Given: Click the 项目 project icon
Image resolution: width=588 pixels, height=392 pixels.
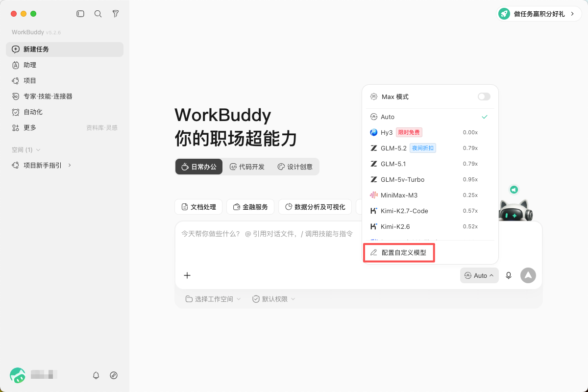Looking at the screenshot, I should coord(16,81).
